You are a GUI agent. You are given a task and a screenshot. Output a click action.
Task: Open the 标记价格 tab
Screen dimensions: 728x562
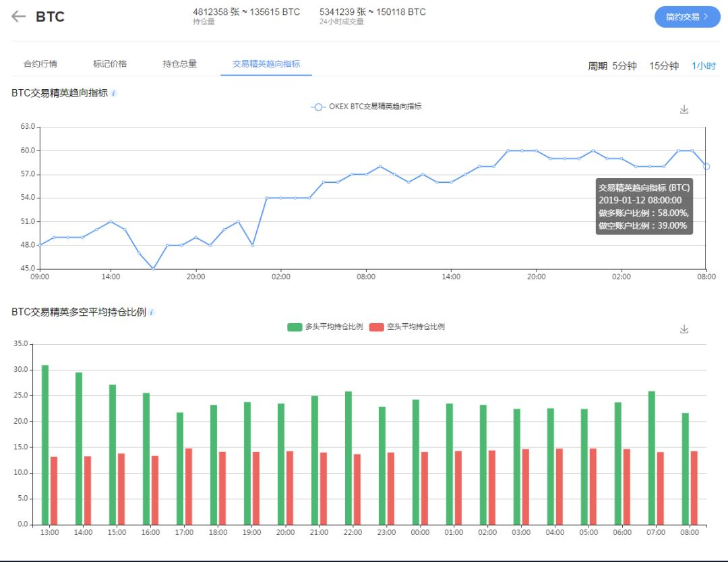[110, 64]
